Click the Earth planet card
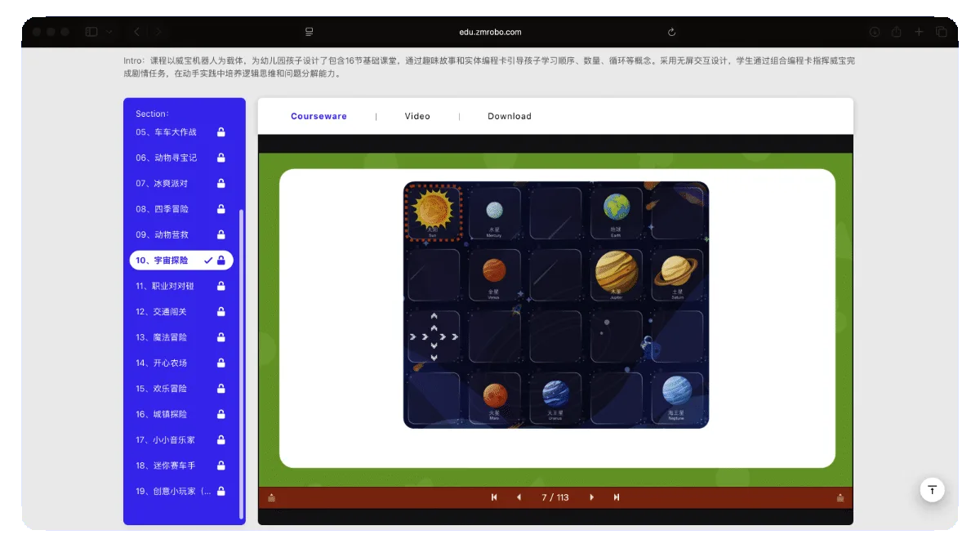 click(x=617, y=212)
